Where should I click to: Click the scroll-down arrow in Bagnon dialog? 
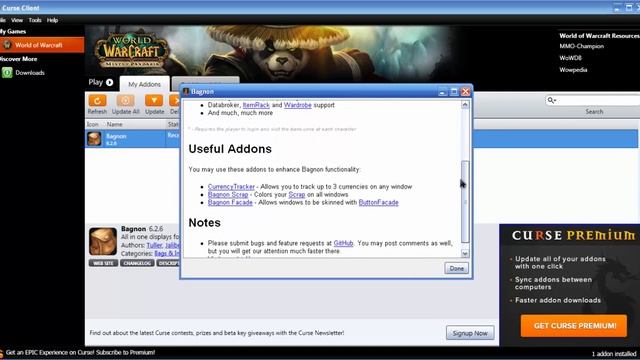point(465,253)
